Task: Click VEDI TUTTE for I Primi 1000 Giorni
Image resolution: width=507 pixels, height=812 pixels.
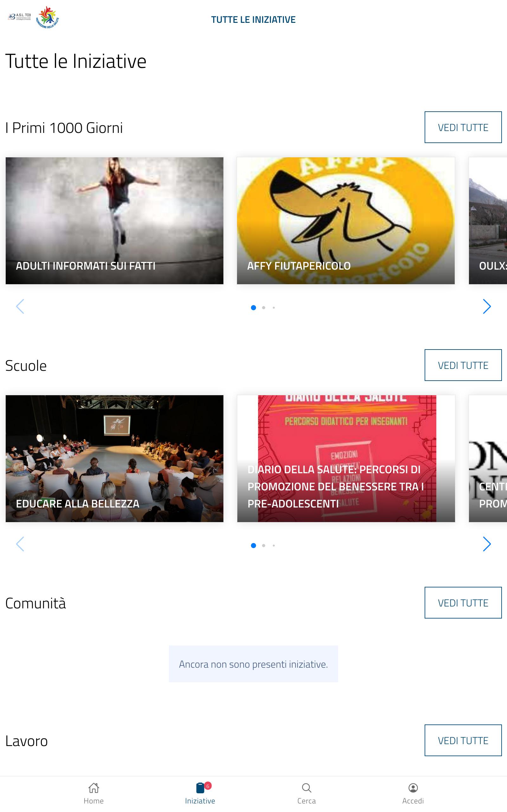Action: click(x=463, y=128)
